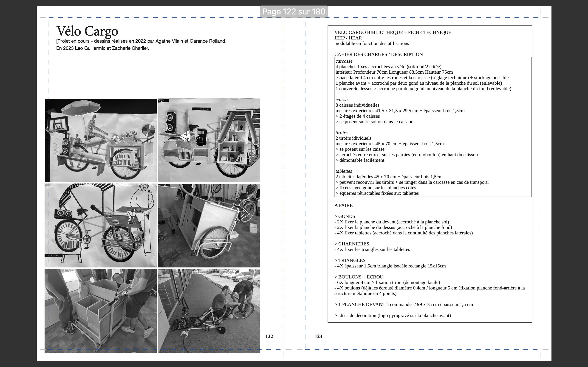Select the collage image with the parasol
The image size is (588, 367).
point(101,140)
